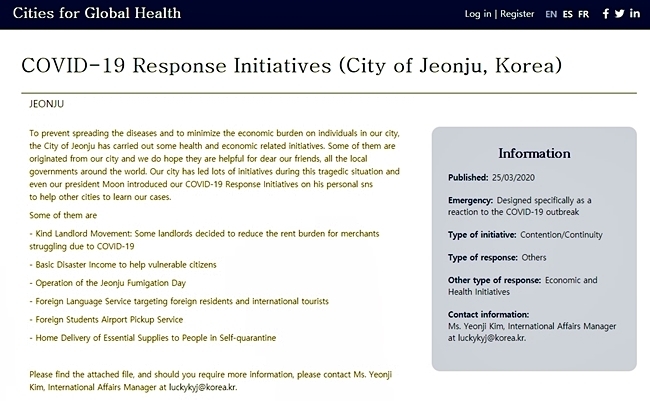Open the Twitter bird icon
The image size is (650, 401).
click(x=619, y=14)
